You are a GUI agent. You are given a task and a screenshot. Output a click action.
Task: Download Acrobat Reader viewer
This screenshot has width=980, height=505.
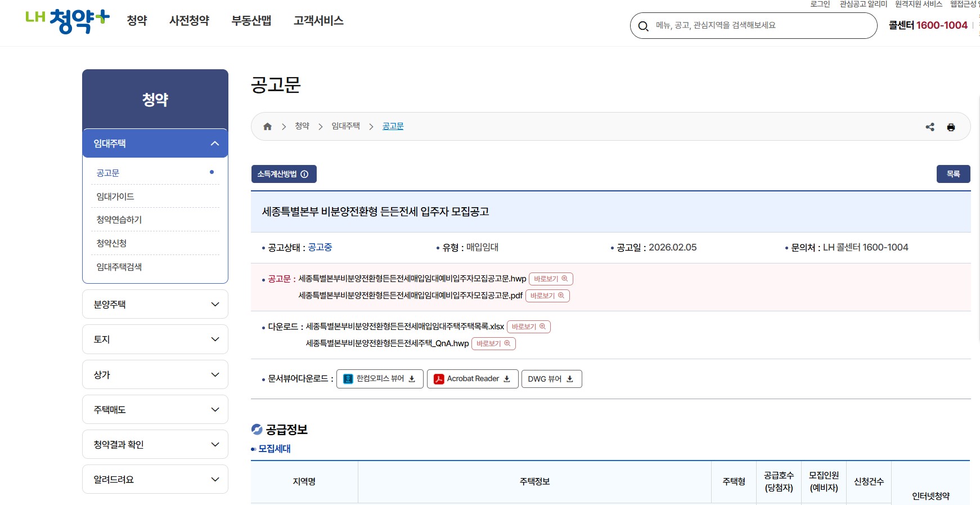tap(473, 379)
